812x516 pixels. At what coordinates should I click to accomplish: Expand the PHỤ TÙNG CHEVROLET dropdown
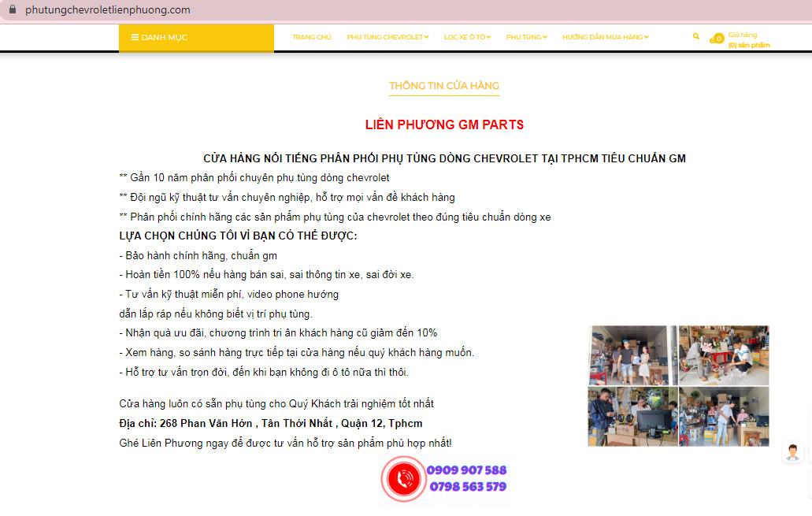coord(387,37)
